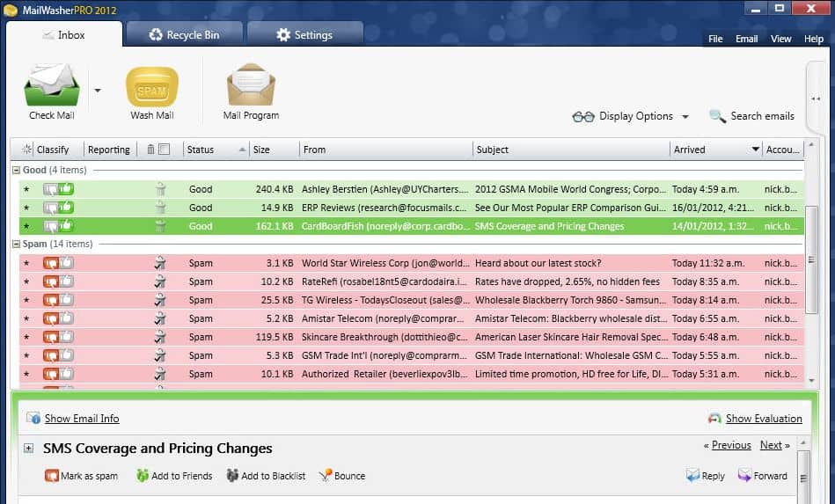Click the Reporting column header
This screenshot has height=504, width=835.
pyautogui.click(x=108, y=150)
